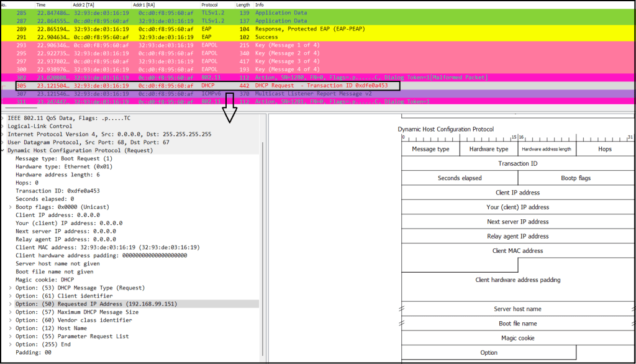Click the Length column header
The image size is (636, 364).
coord(243,4)
